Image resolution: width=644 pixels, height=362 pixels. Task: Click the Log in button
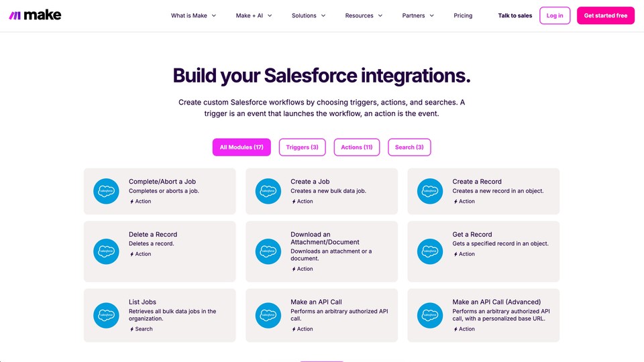click(555, 15)
